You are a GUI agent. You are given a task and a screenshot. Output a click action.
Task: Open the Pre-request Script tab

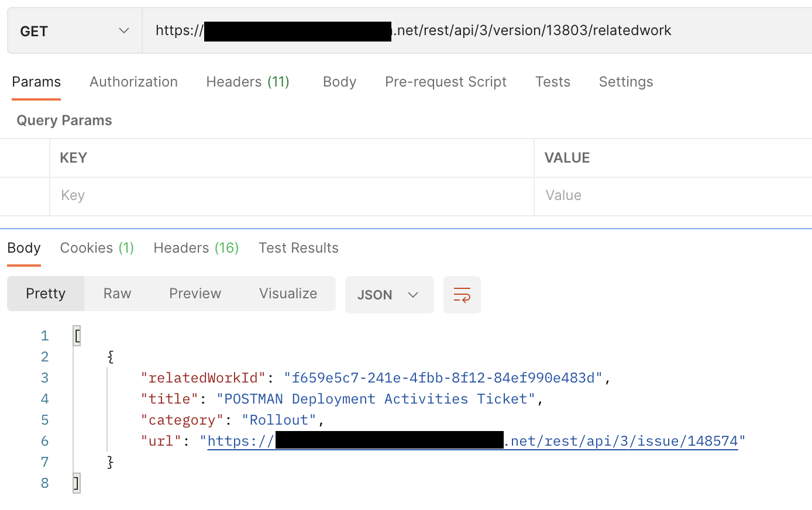coord(446,82)
